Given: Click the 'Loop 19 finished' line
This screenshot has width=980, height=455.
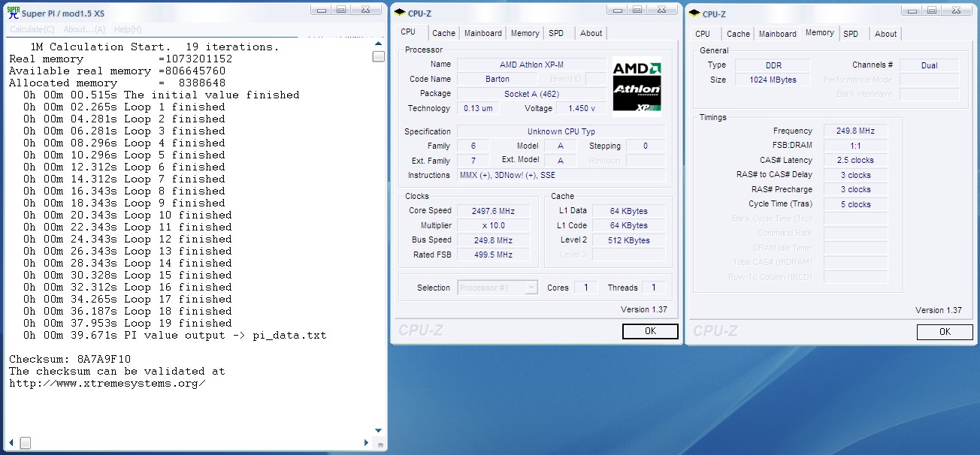Looking at the screenshot, I should (x=127, y=323).
